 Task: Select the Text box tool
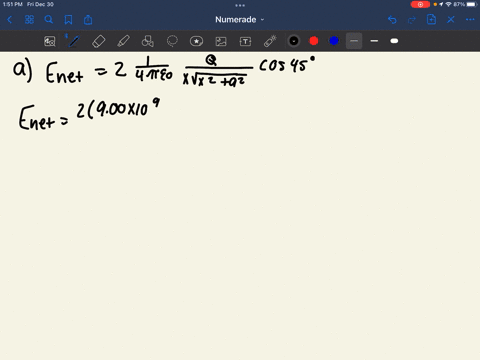pos(245,41)
